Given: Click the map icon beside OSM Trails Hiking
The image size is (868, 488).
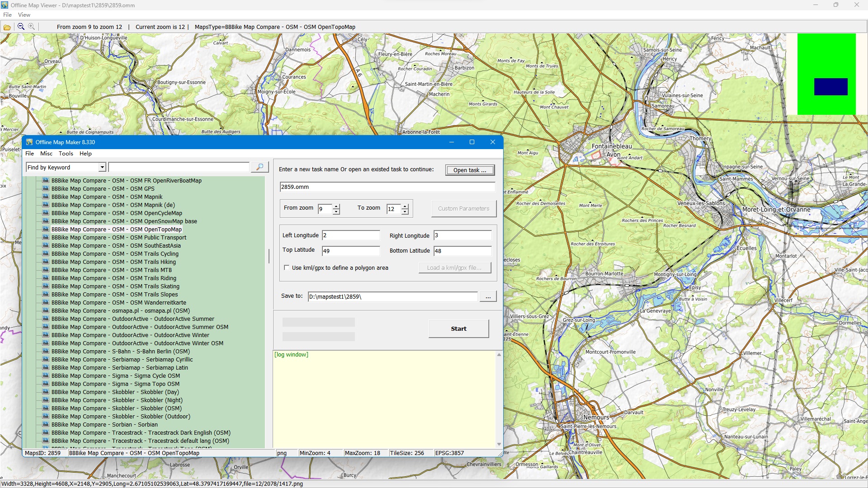Looking at the screenshot, I should tap(46, 262).
